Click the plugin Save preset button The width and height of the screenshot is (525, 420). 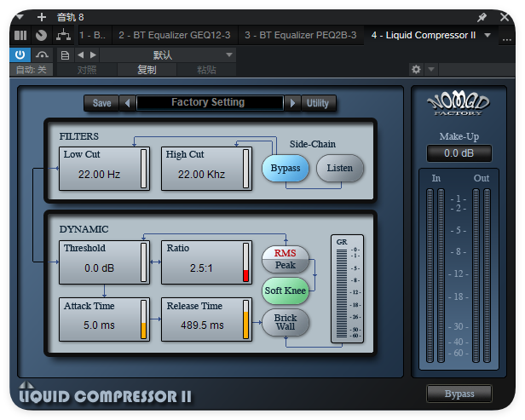coord(101,103)
